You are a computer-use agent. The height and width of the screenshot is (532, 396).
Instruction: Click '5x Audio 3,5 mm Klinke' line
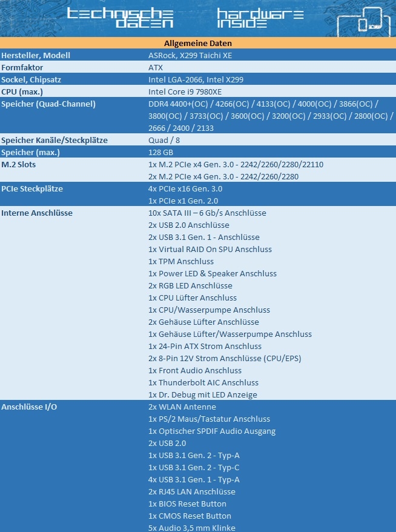[191, 528]
